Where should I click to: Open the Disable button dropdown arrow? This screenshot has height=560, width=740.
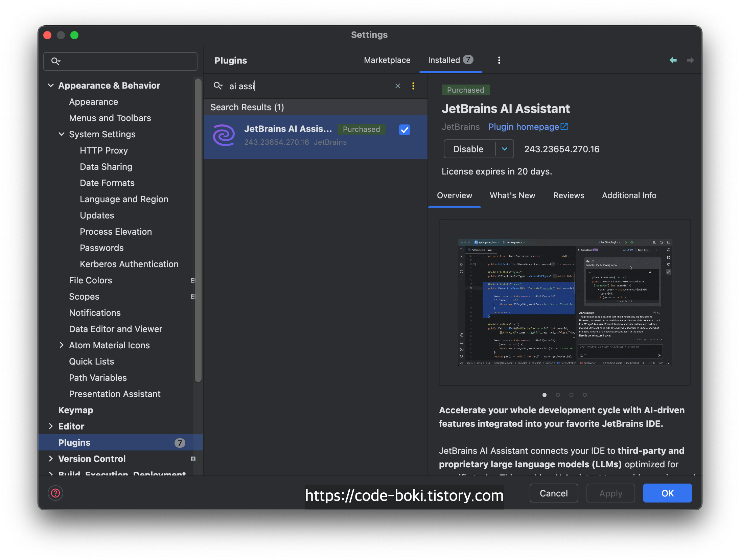coord(504,149)
